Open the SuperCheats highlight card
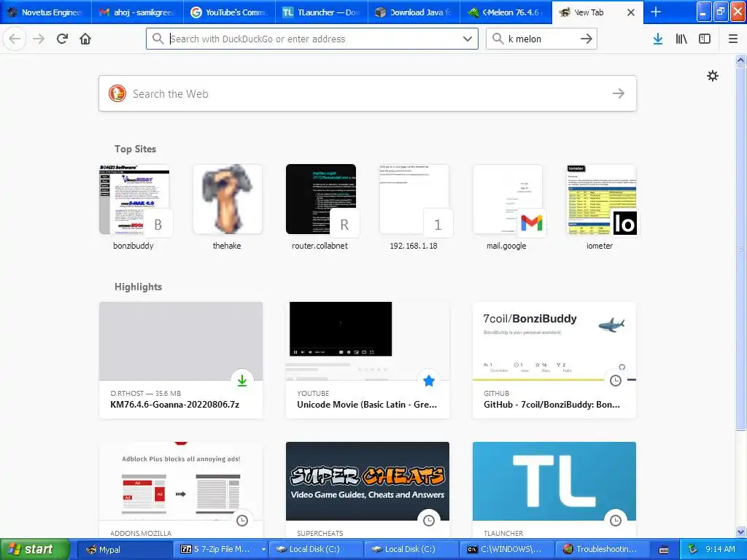 [368, 491]
